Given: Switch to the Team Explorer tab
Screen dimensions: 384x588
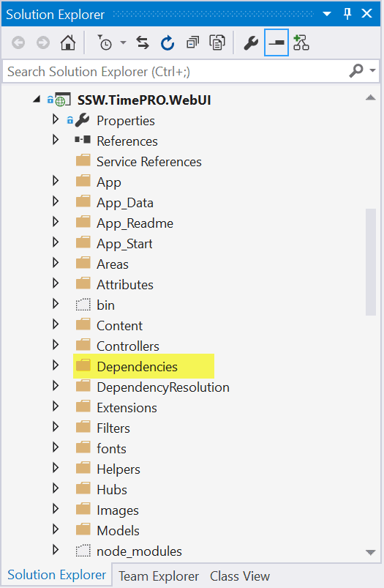Looking at the screenshot, I should pyautogui.click(x=159, y=576).
